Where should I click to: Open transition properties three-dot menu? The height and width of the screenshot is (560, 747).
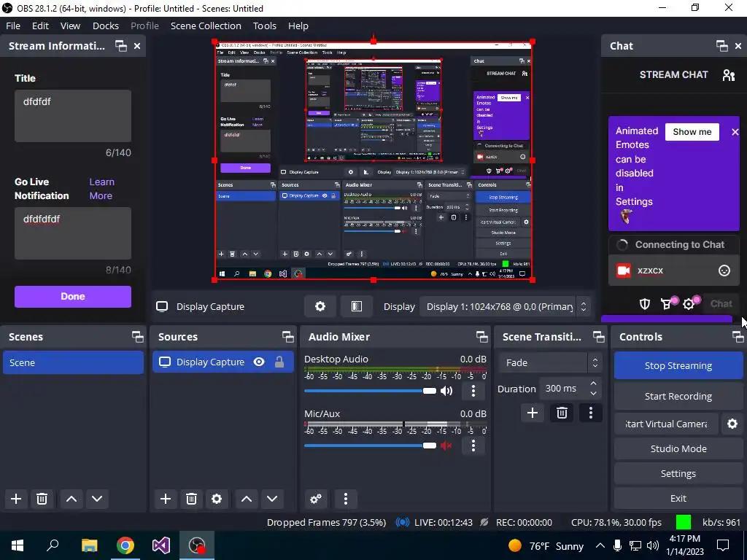(x=591, y=413)
